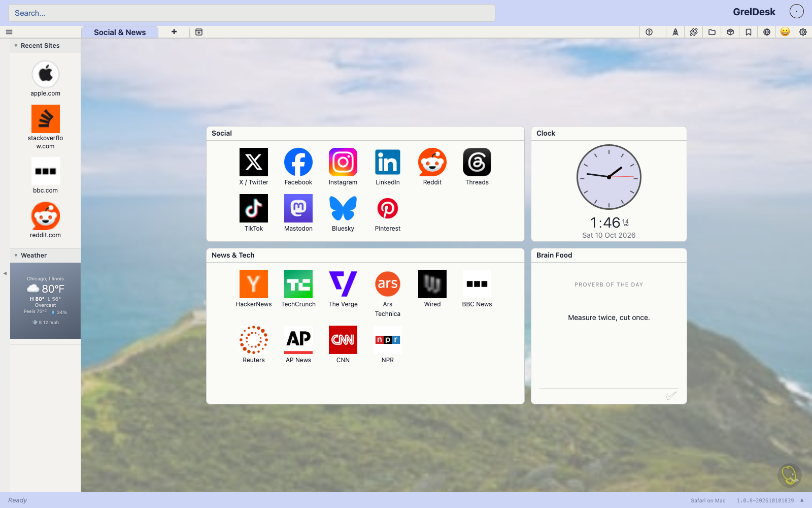Screen dimensions: 812x508
Task: Open the CNN shortcut
Action: click(343, 345)
